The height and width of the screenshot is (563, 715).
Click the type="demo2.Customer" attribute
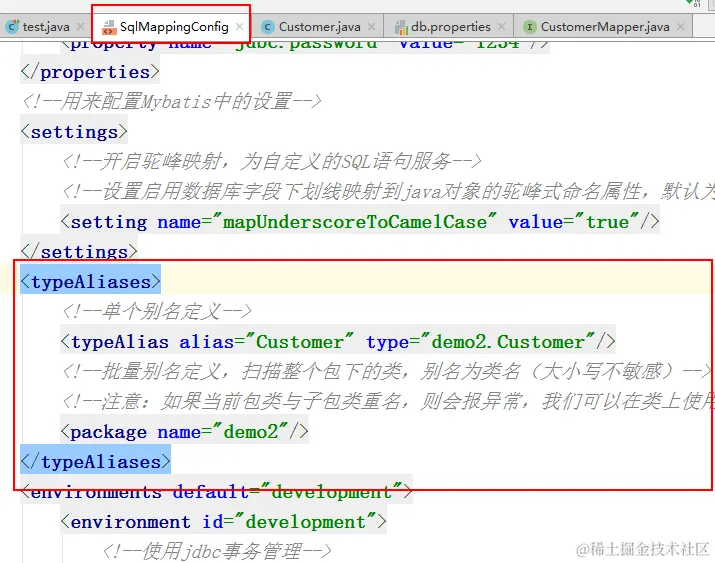[480, 342]
